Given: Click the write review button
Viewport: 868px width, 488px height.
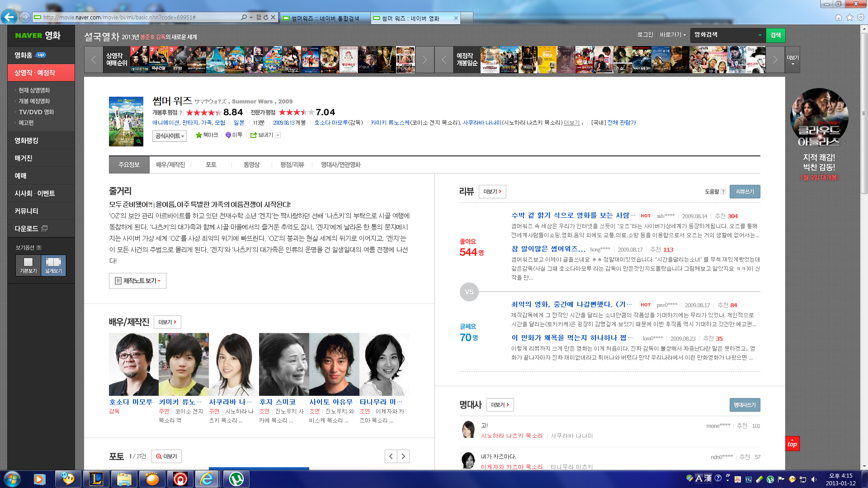Looking at the screenshot, I should tap(745, 192).
